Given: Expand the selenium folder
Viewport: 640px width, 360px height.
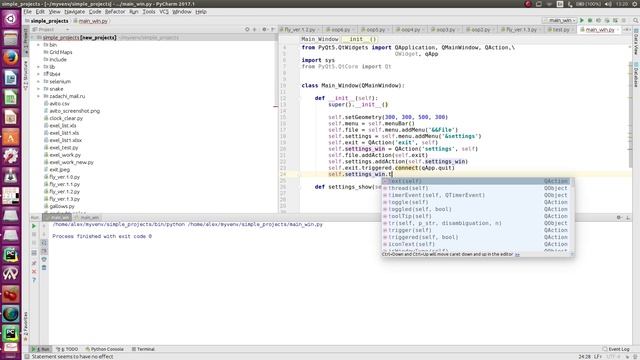Looking at the screenshot, I should click(39, 82).
